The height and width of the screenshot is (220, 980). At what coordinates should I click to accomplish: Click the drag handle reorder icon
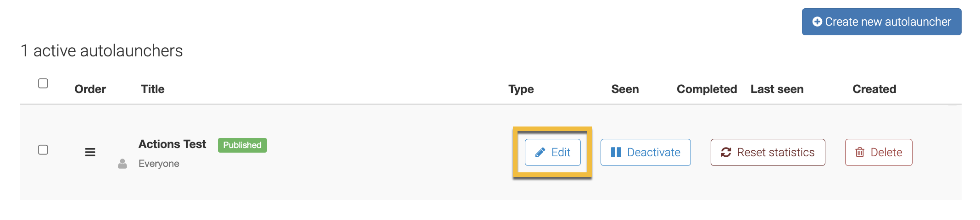pos(90,152)
